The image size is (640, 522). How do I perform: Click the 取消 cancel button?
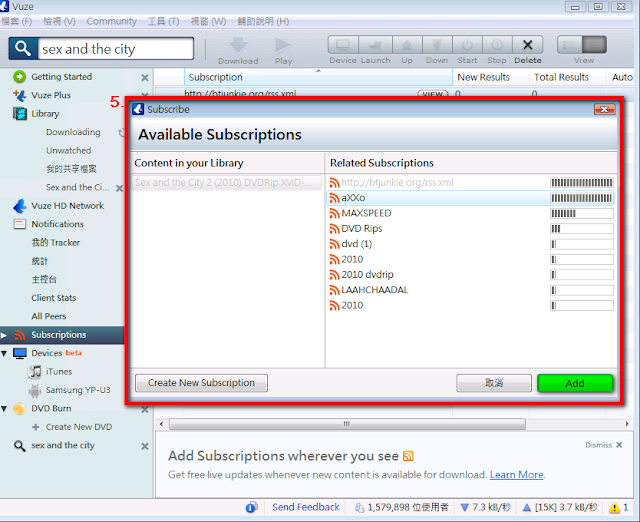[x=494, y=383]
